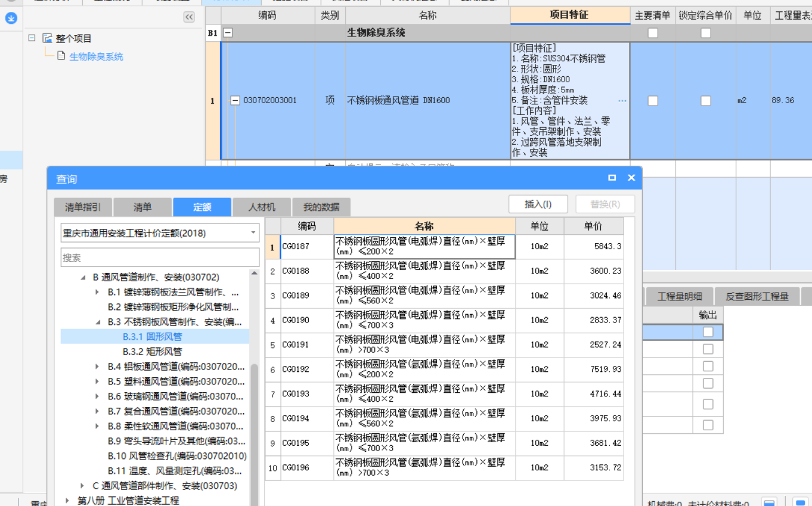Expand B.4 铝板通风管道 node
Viewport: 812px width, 506px height.
pyautogui.click(x=97, y=367)
